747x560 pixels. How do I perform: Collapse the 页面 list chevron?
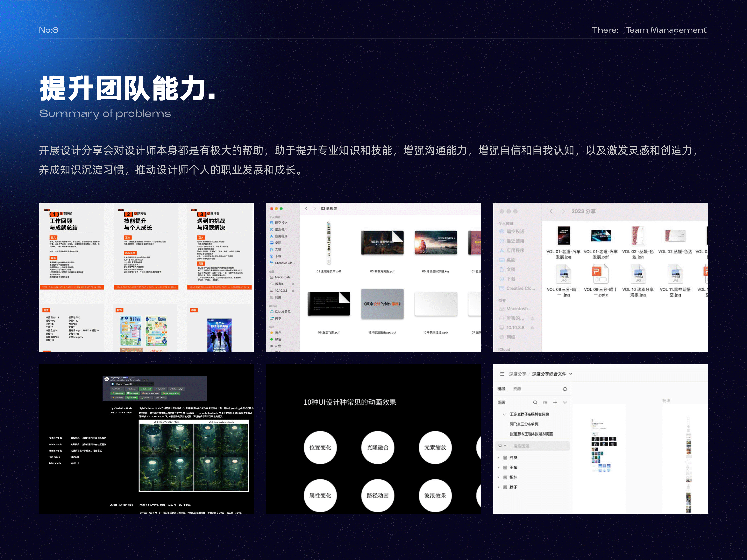click(565, 402)
